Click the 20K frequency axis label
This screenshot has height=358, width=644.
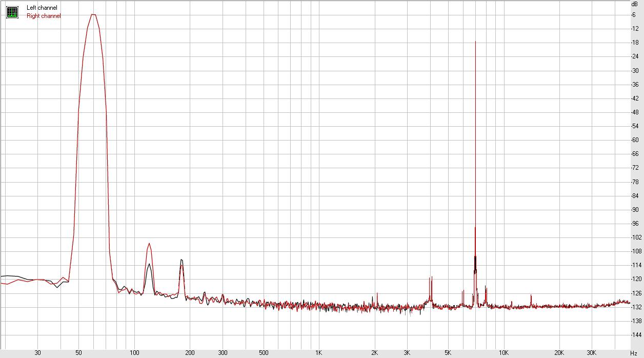click(x=559, y=353)
